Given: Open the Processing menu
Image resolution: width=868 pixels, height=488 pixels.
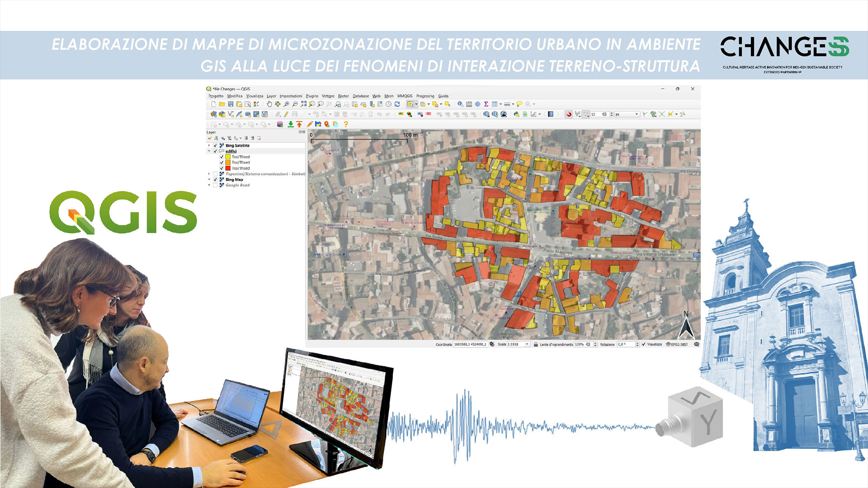Looking at the screenshot, I should pyautogui.click(x=425, y=96).
